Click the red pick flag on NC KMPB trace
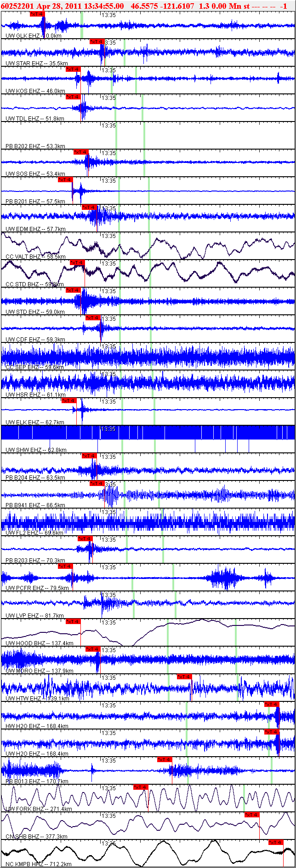Screen dimensions: 296x868 (x=276, y=843)
